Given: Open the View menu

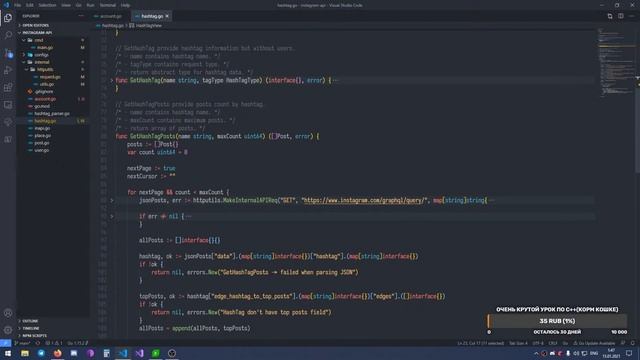Looking at the screenshot, I should pos(66,5).
